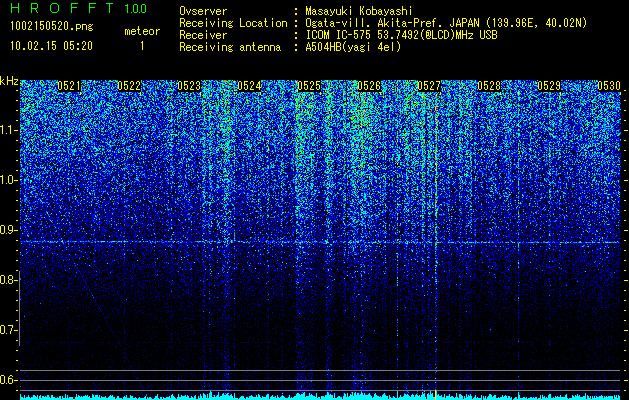Click the 0.6 kHz axis label
The width and height of the screenshot is (629, 400).
8,380
